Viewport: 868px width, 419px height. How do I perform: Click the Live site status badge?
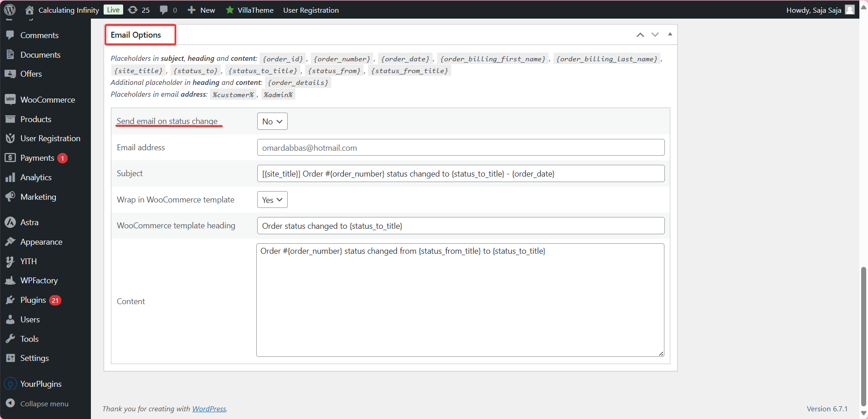click(x=113, y=10)
